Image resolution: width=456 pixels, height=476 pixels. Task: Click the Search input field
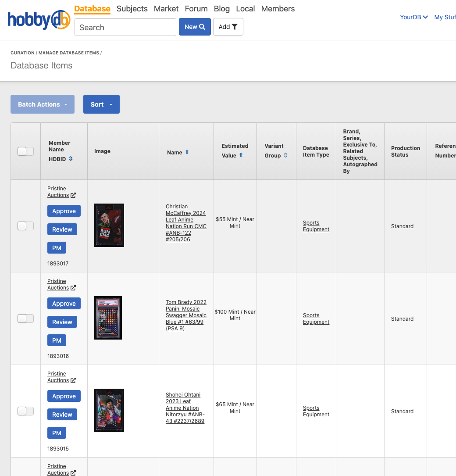click(x=125, y=27)
